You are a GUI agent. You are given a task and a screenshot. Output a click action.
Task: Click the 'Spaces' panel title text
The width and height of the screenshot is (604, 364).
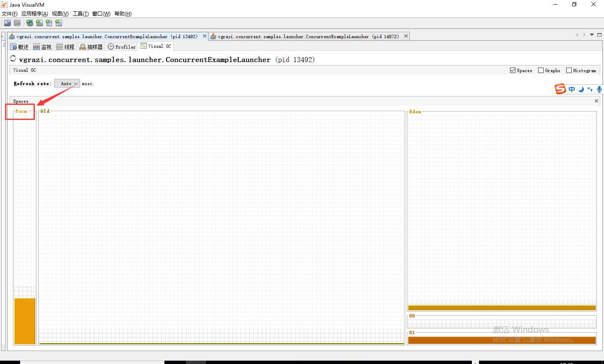(21, 101)
